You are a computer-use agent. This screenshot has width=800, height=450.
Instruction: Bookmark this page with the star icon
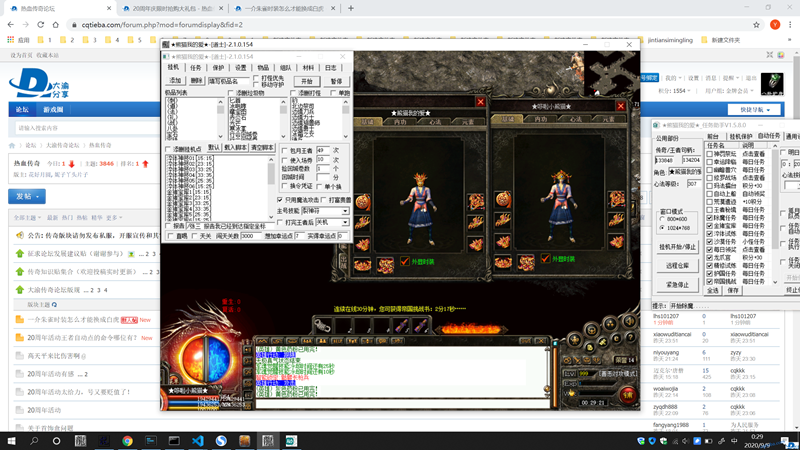click(756, 24)
